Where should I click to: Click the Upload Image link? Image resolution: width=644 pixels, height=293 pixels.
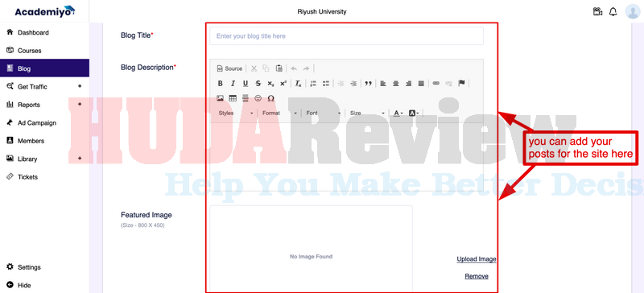477,259
